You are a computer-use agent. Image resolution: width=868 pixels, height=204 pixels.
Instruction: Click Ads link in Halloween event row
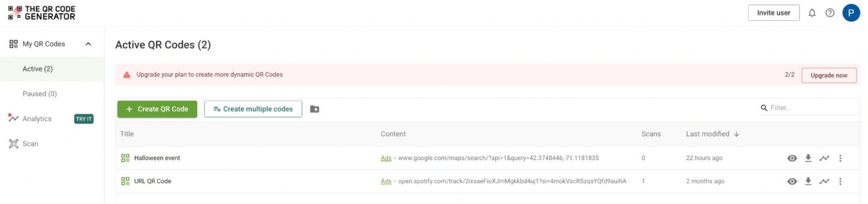point(386,158)
